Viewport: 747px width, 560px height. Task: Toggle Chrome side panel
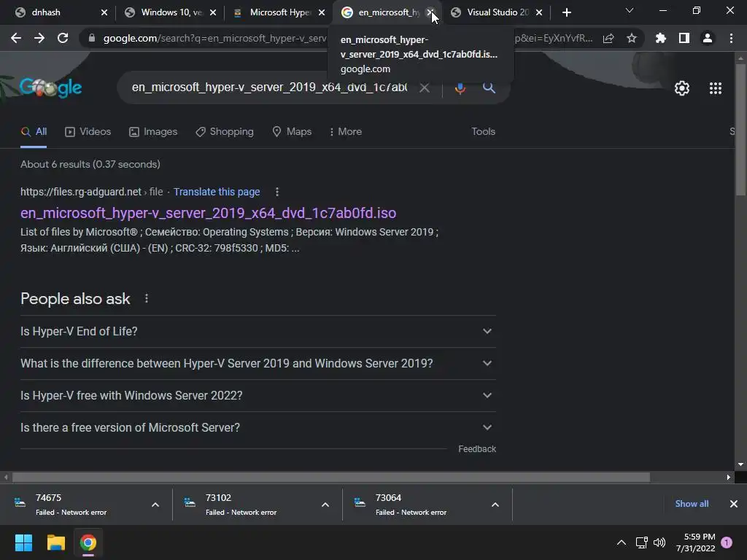684,38
